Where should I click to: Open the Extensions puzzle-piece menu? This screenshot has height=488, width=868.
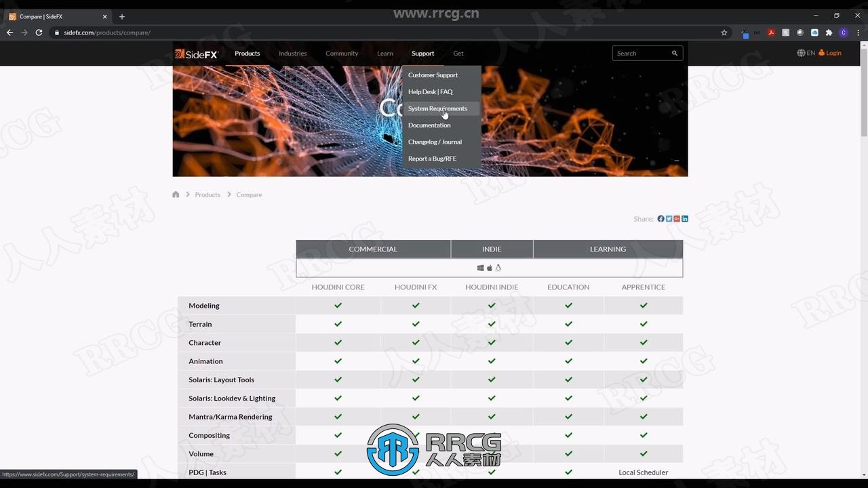829,33
